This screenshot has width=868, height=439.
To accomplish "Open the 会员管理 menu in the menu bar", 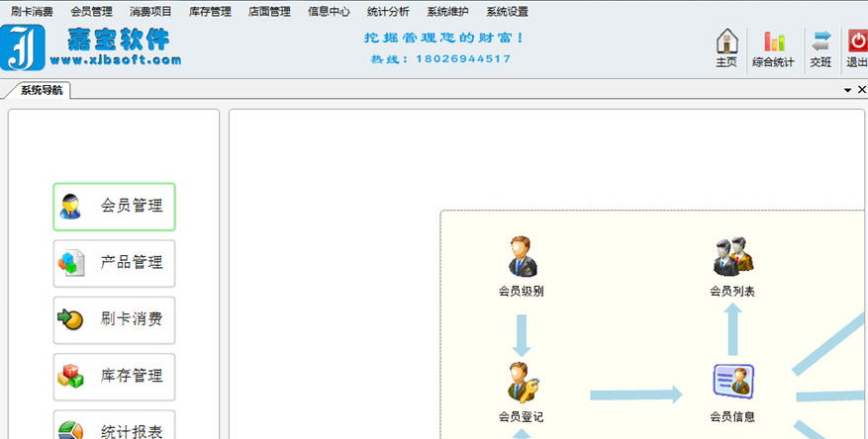I will [91, 11].
